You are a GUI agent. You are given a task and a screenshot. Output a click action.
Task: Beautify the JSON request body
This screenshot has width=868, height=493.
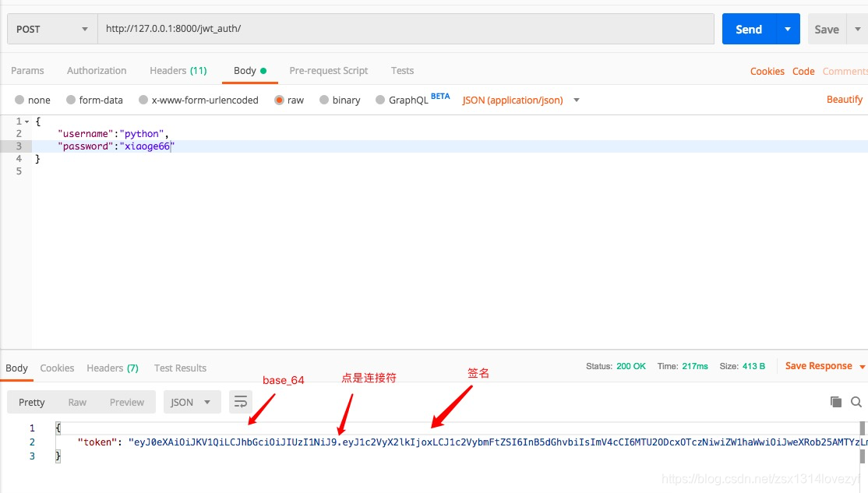click(x=844, y=99)
